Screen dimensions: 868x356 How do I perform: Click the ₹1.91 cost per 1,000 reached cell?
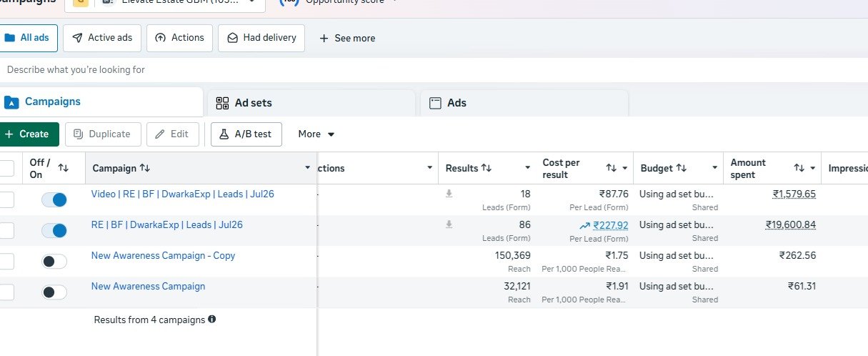click(617, 286)
